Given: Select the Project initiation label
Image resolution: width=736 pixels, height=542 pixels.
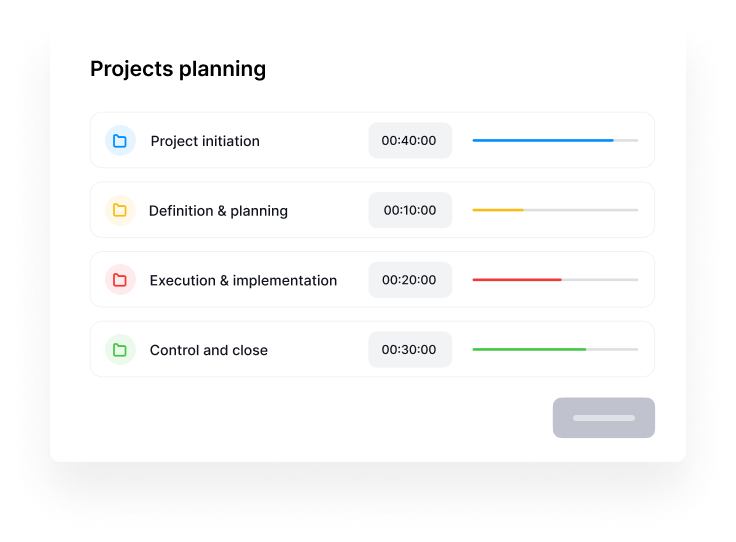Looking at the screenshot, I should tap(205, 141).
